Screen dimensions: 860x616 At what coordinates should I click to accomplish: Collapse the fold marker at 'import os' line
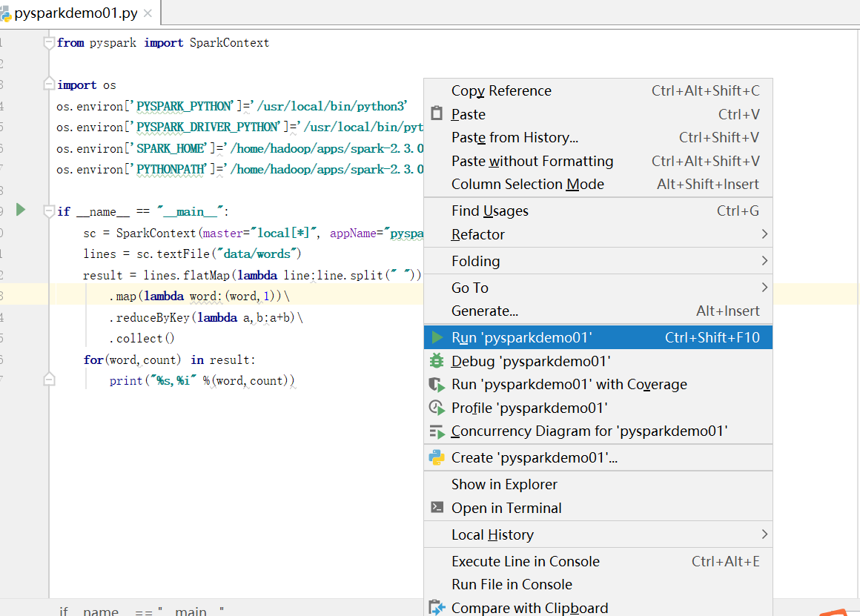click(x=49, y=85)
